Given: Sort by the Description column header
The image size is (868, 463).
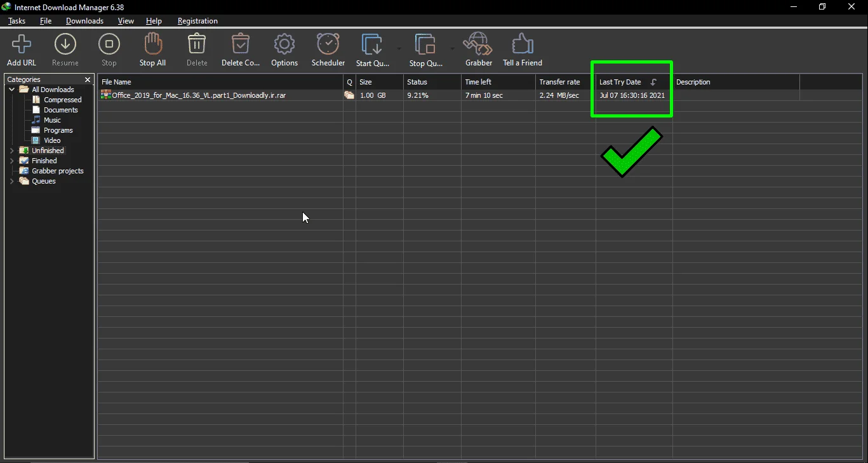Looking at the screenshot, I should point(736,82).
